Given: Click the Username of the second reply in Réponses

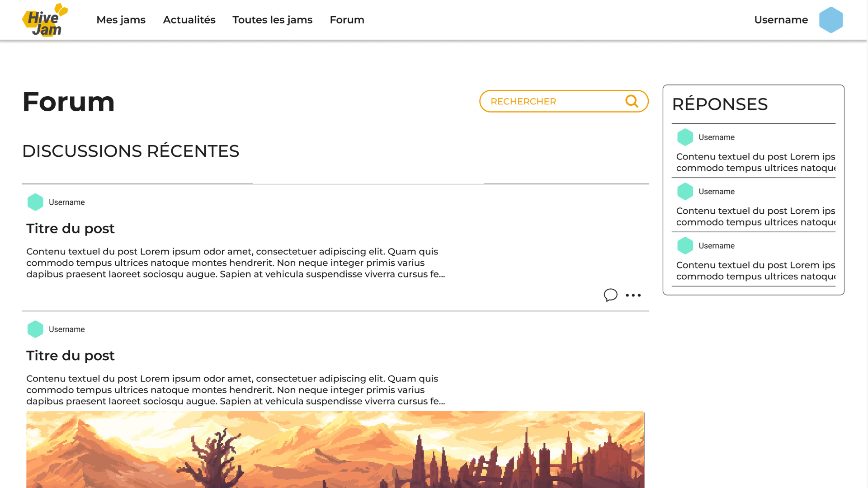Looking at the screenshot, I should click(717, 191).
